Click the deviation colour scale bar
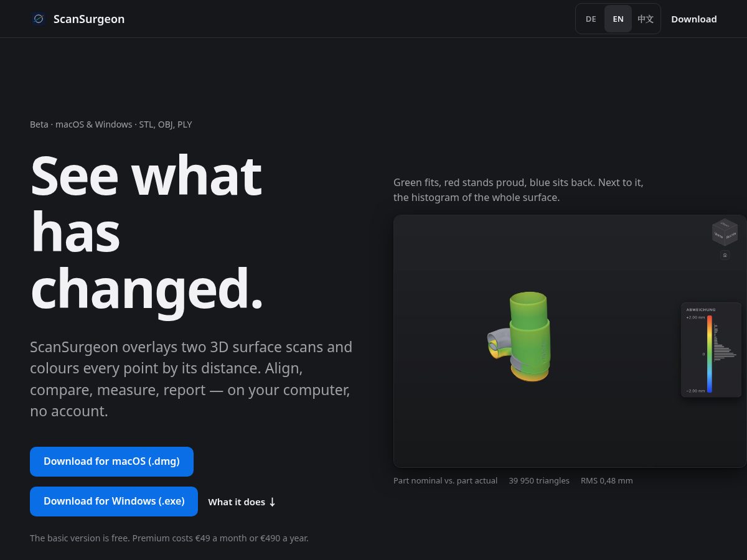 pyautogui.click(x=709, y=354)
